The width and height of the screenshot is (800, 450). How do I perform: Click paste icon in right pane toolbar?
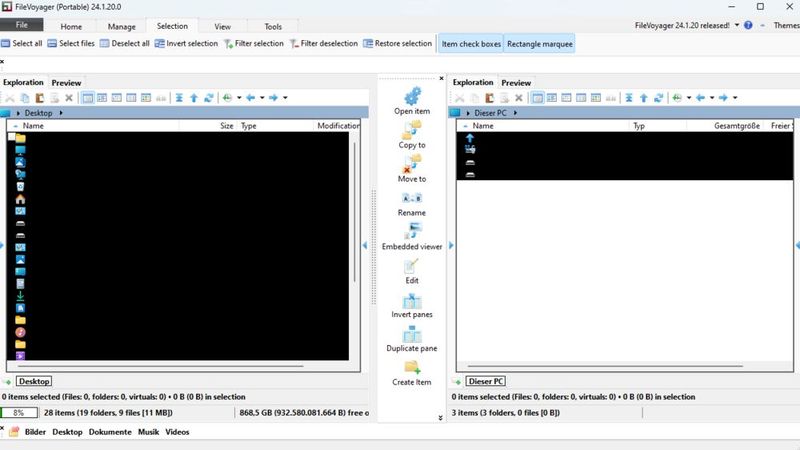489,98
